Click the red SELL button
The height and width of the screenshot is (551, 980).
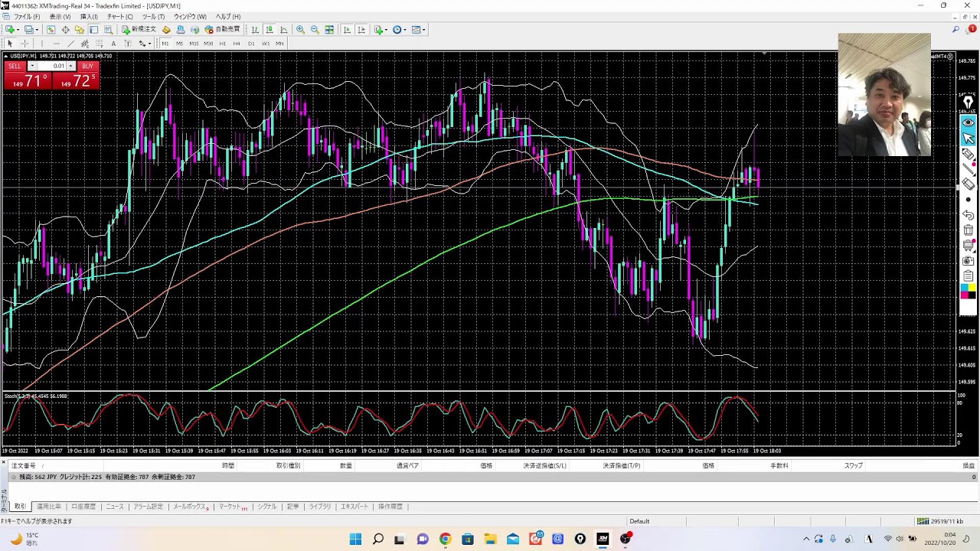click(15, 67)
